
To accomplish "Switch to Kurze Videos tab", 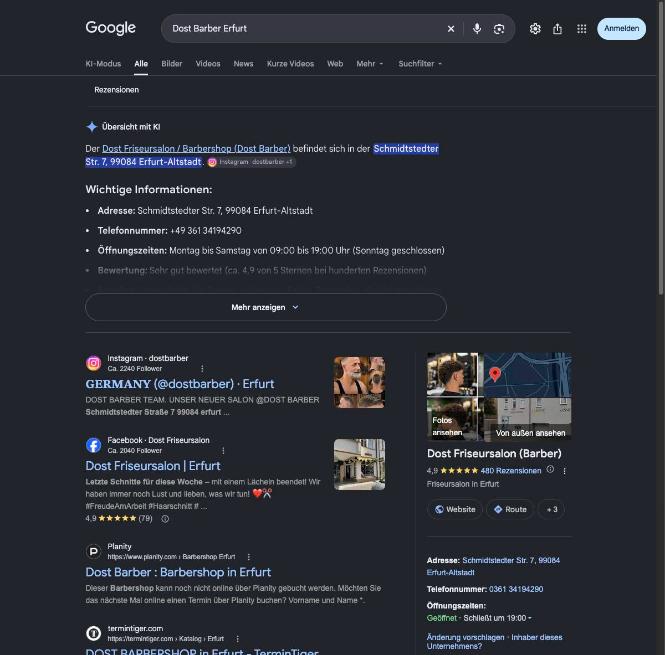I will (290, 64).
